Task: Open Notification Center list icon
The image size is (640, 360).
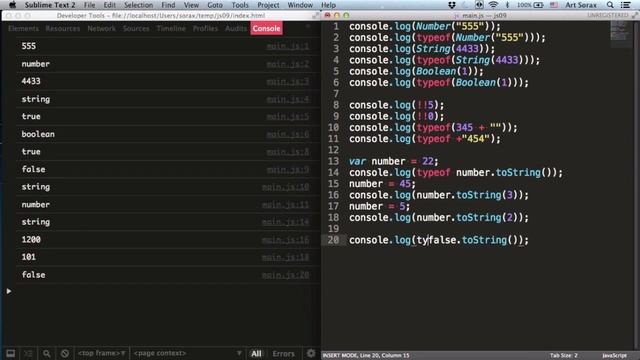Action: (625, 5)
